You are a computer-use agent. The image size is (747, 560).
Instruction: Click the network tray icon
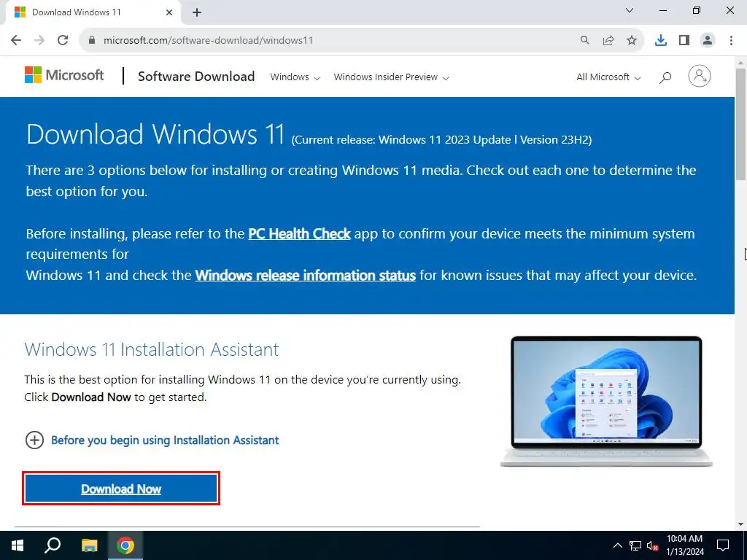coord(635,545)
